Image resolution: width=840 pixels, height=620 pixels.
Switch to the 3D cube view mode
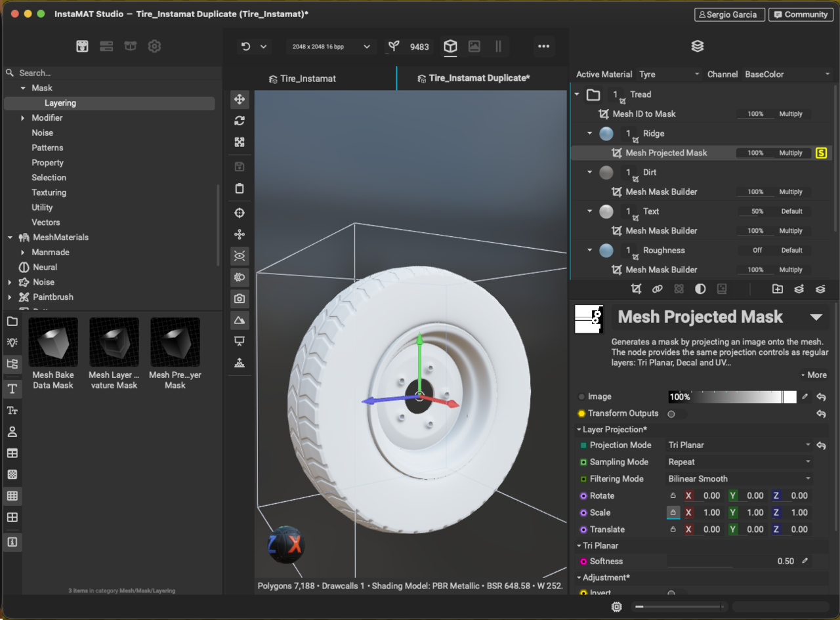coord(450,47)
